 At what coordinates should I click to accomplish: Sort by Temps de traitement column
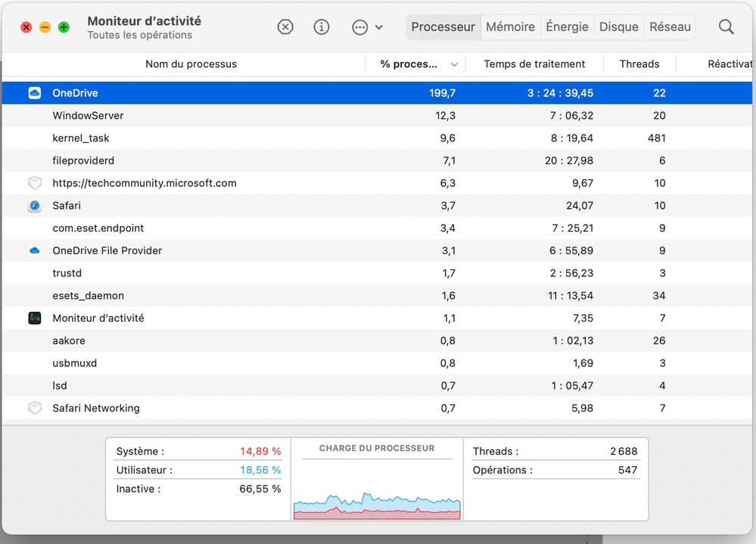coord(534,64)
